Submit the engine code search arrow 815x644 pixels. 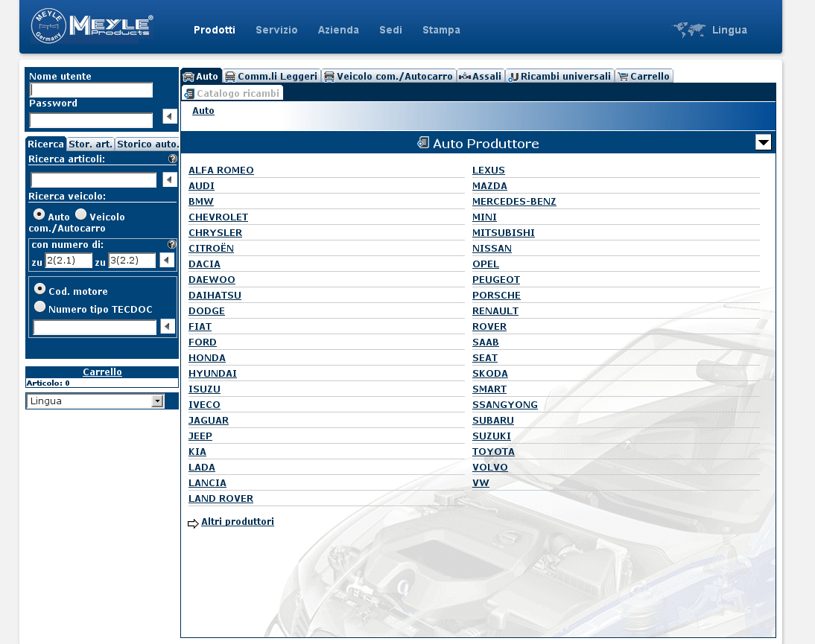[x=168, y=326]
